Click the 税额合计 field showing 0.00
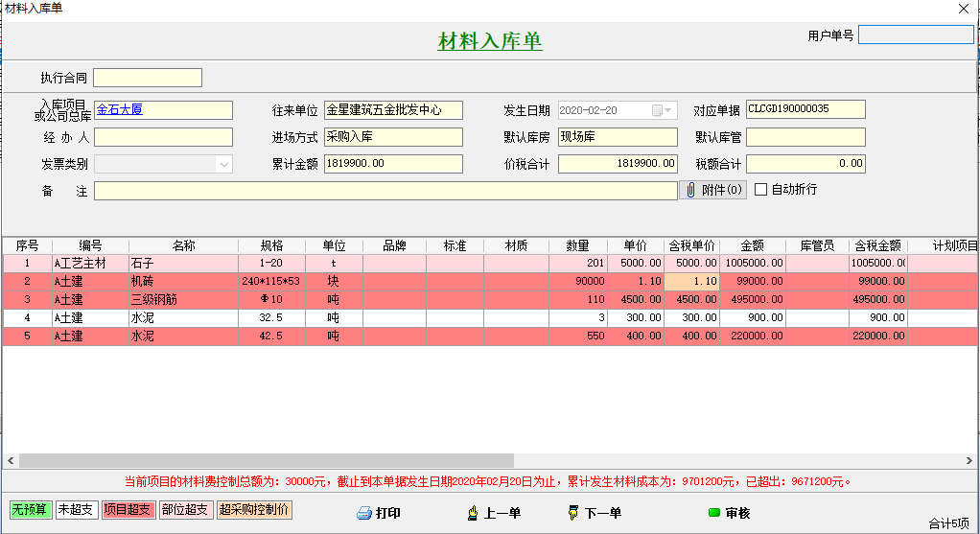The height and width of the screenshot is (534, 980). (805, 164)
